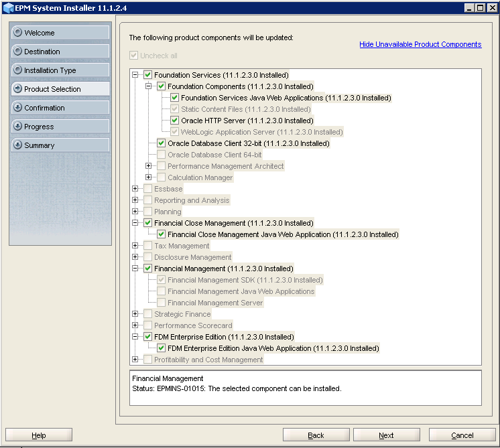Collapse the Financial Management node
Viewport: 500px width, 448px height.
click(135, 269)
